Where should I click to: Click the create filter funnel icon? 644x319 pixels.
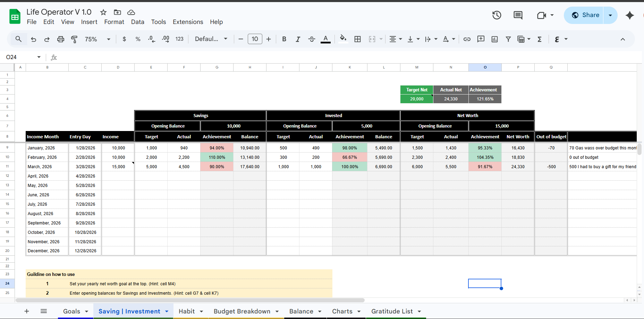(x=508, y=39)
